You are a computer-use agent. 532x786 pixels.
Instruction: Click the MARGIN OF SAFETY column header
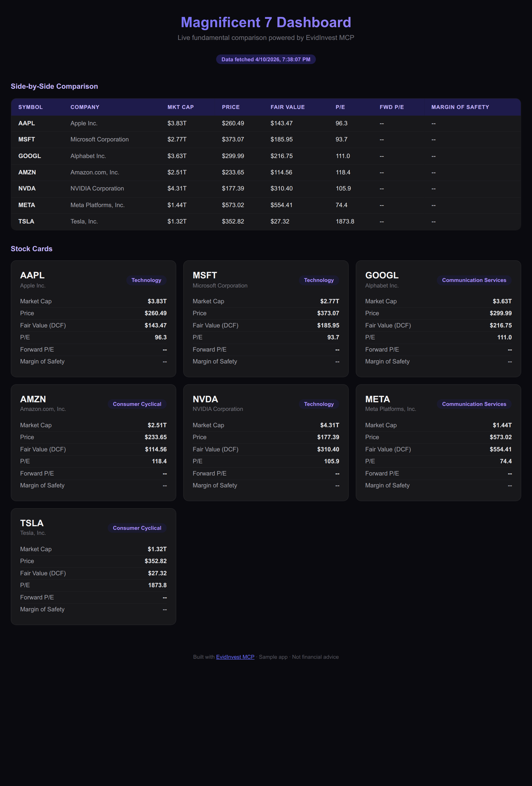[460, 107]
